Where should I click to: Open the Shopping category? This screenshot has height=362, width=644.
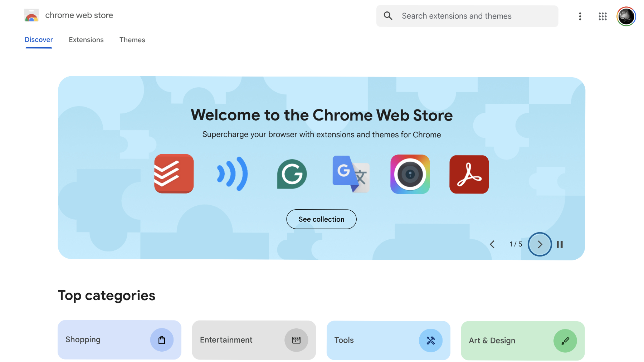click(x=119, y=340)
